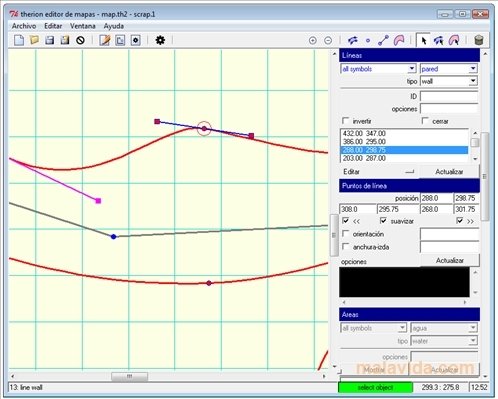Click the posición Y field 298.75

click(x=467, y=198)
